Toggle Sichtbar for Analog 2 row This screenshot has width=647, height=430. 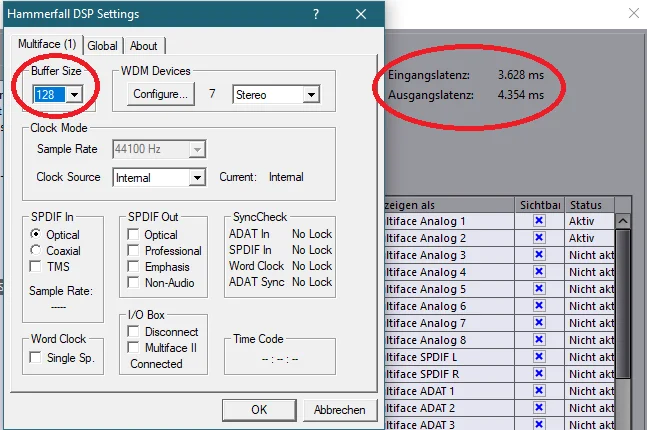[x=539, y=238]
